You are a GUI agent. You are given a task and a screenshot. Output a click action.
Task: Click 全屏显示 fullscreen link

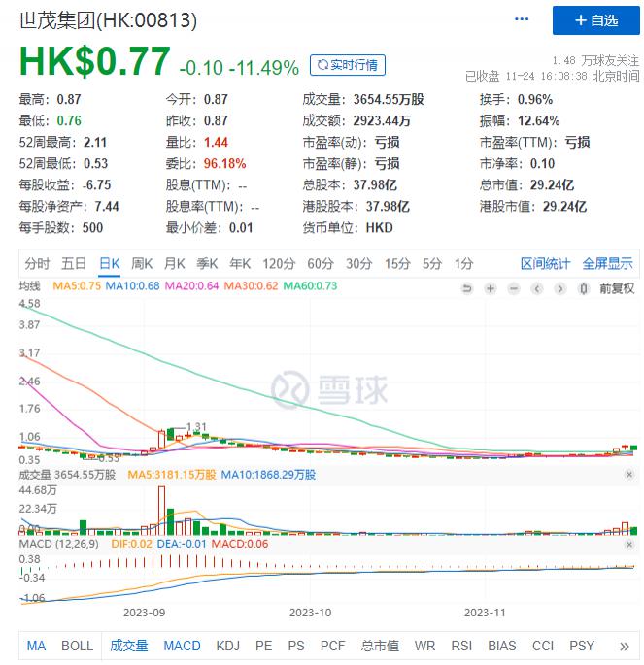[x=607, y=263]
